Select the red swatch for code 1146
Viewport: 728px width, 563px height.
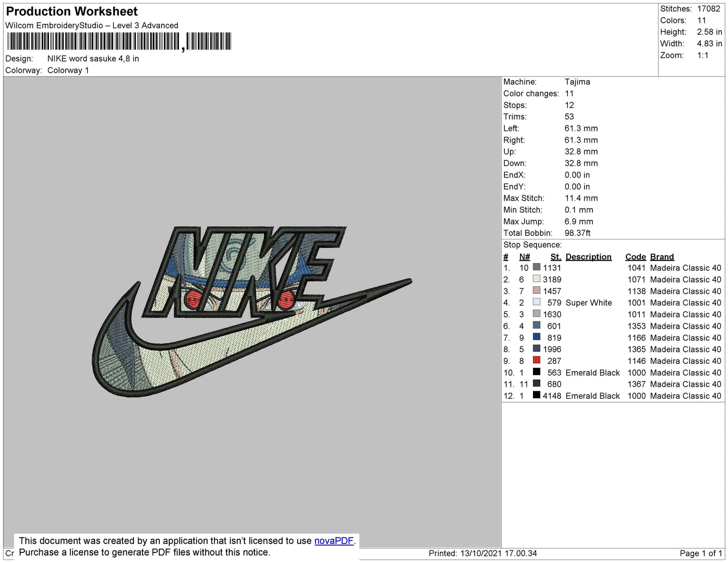click(x=537, y=360)
